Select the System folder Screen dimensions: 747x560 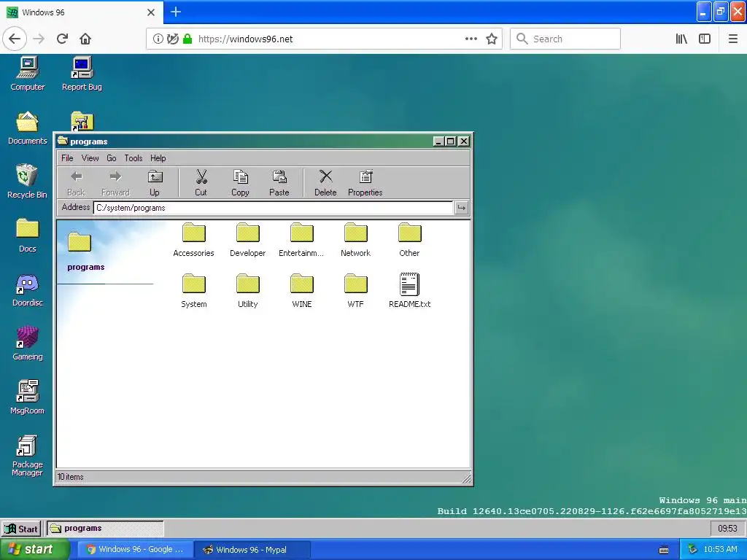tap(193, 291)
